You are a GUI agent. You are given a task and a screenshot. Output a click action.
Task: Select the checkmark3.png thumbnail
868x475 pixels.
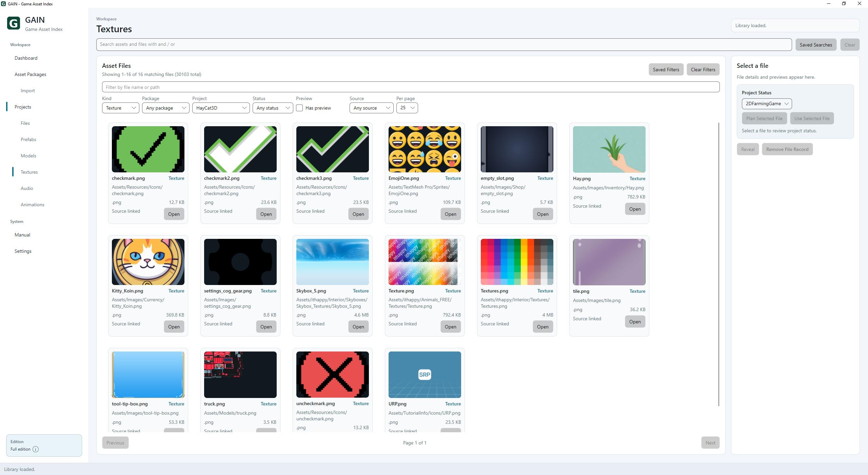(333, 149)
